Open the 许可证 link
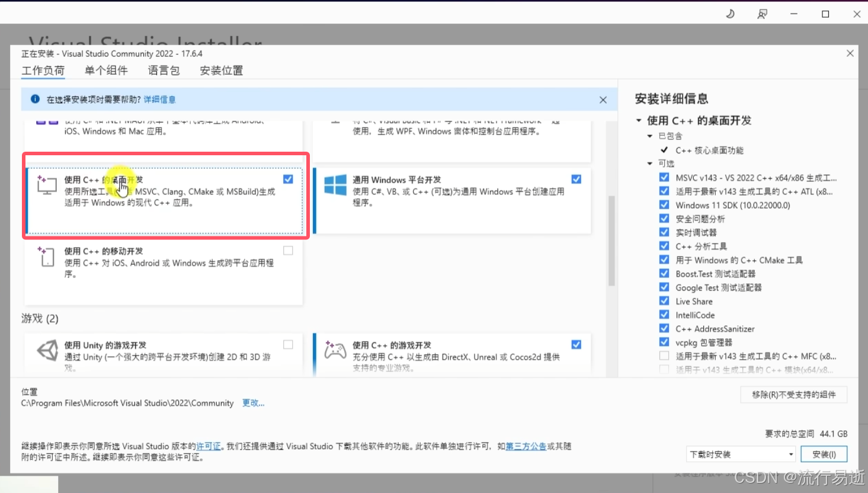This screenshot has width=868, height=493. tap(209, 446)
